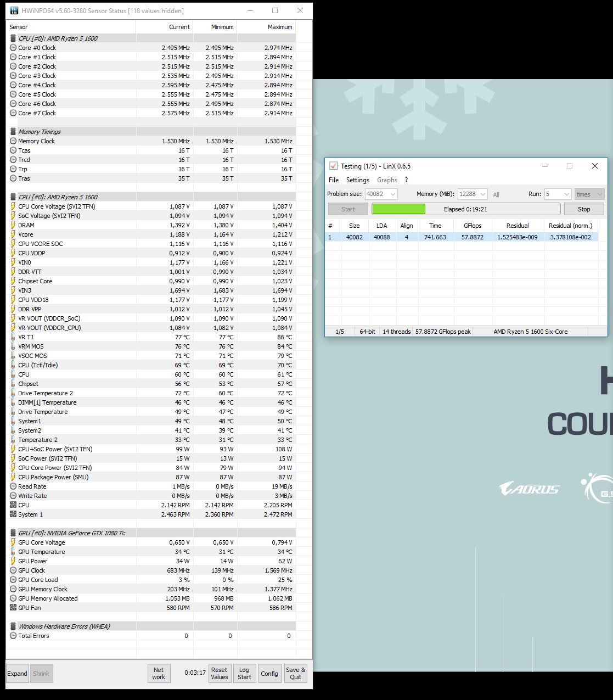This screenshot has height=700, width=613.
Task: Click the HWiNFO64 title bar icon
Action: tap(14, 10)
